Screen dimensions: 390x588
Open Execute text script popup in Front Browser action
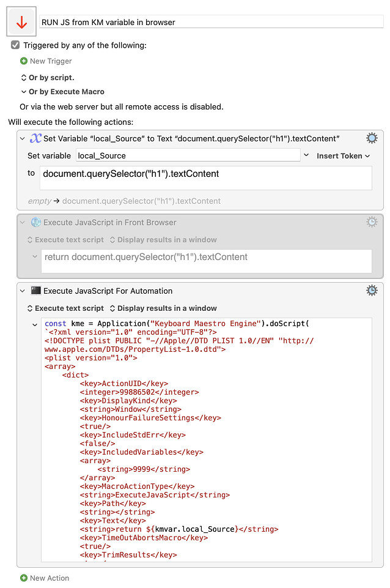click(x=66, y=240)
